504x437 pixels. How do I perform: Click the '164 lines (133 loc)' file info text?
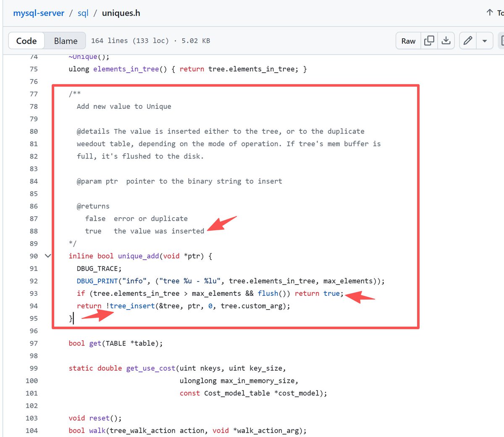coord(130,41)
